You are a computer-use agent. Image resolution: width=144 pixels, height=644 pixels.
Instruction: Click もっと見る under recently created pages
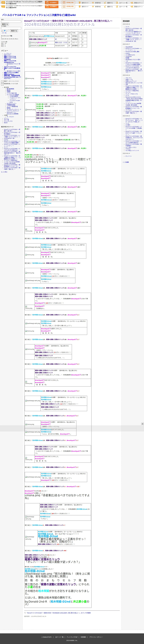[x=4, y=172]
